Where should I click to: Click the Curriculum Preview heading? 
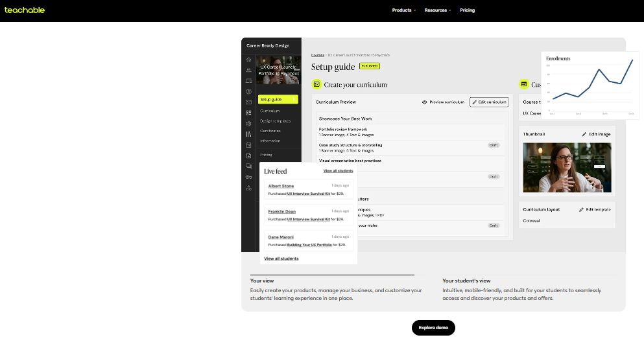click(x=335, y=102)
